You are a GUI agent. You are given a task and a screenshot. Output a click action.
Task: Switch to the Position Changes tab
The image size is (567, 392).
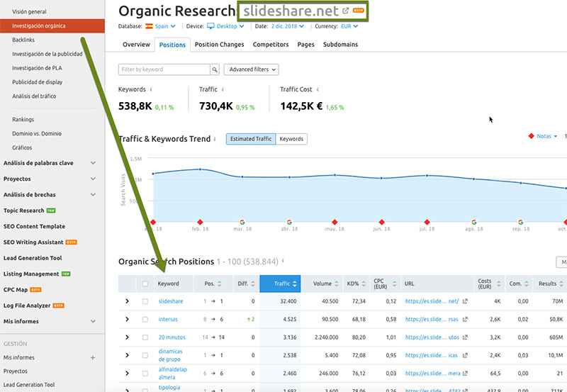[x=219, y=45]
